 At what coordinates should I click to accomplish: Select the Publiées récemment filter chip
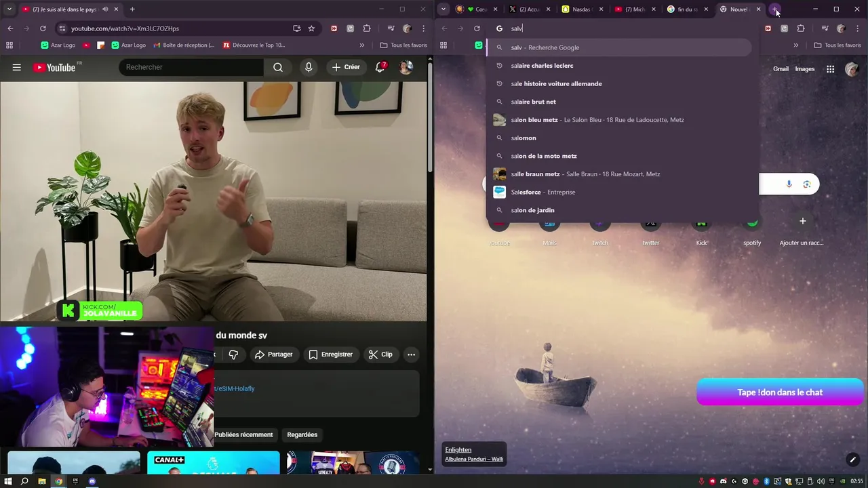[243, 434]
